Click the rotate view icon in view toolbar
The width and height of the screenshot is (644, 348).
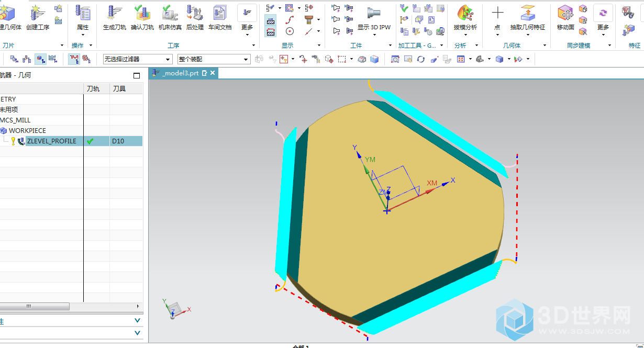click(421, 59)
